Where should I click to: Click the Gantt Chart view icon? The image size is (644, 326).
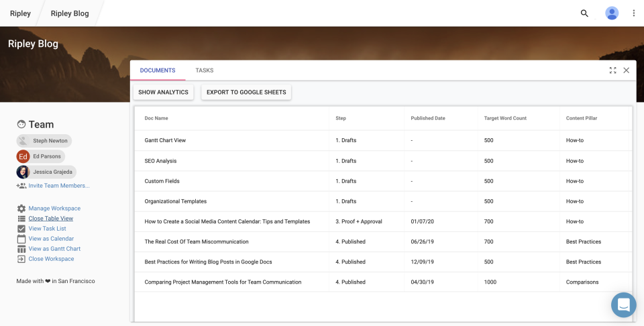point(21,249)
